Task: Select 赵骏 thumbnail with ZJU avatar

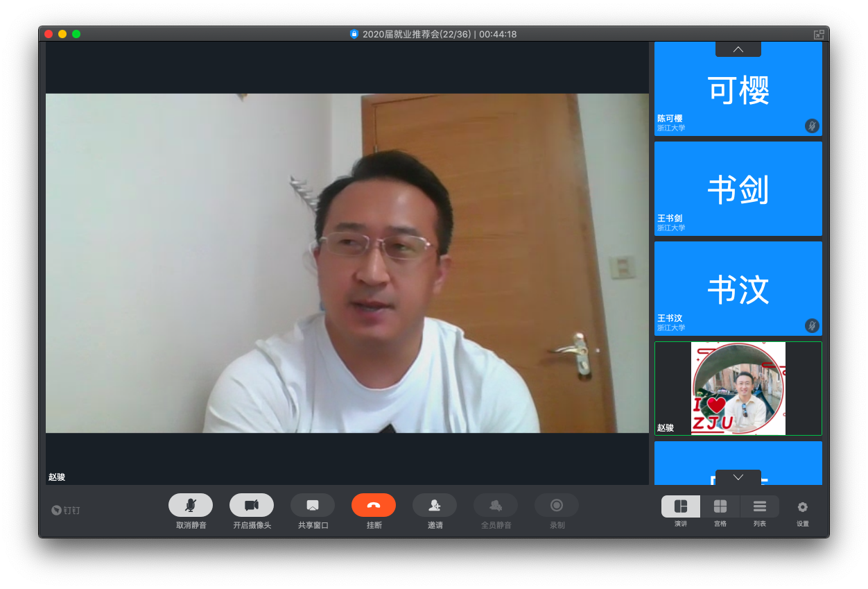Action: [738, 389]
